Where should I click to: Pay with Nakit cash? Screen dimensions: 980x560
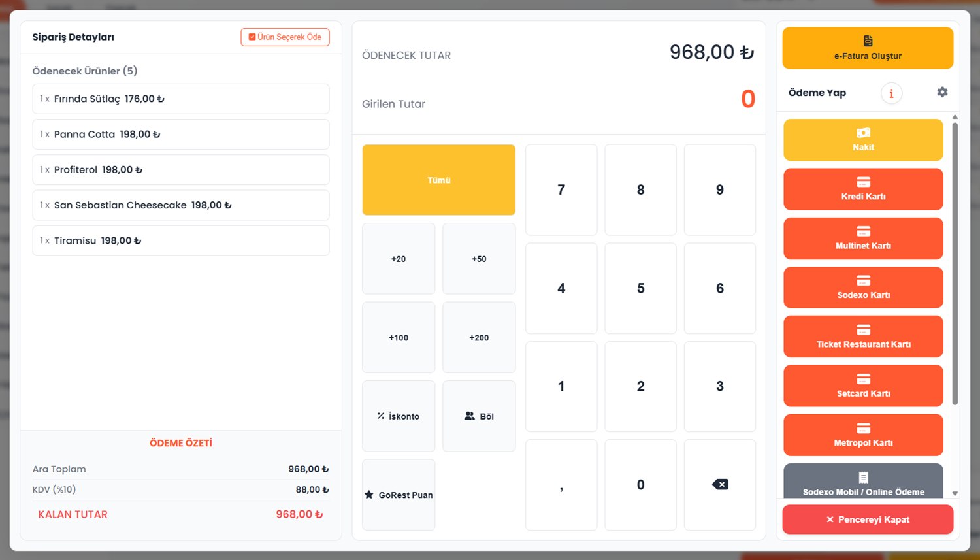click(x=863, y=140)
